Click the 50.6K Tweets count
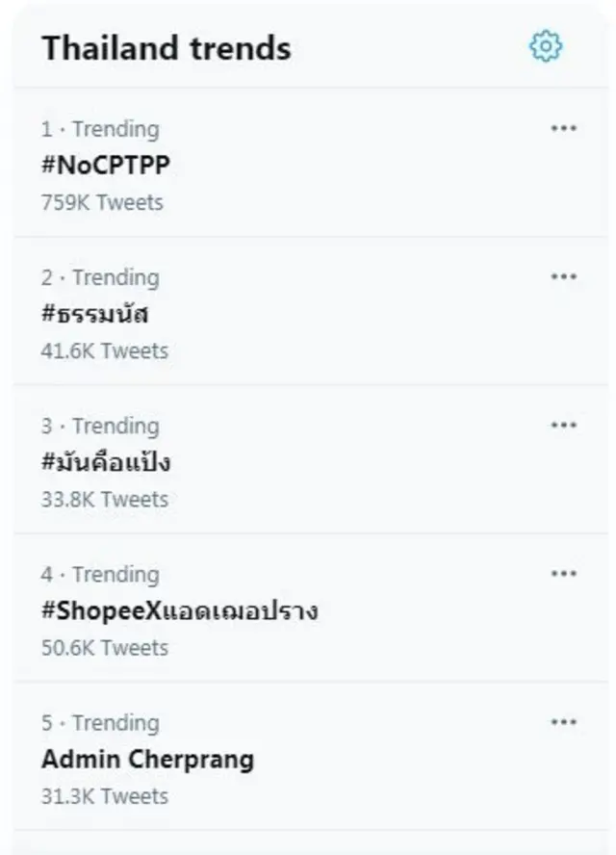Image resolution: width=616 pixels, height=855 pixels. (104, 647)
